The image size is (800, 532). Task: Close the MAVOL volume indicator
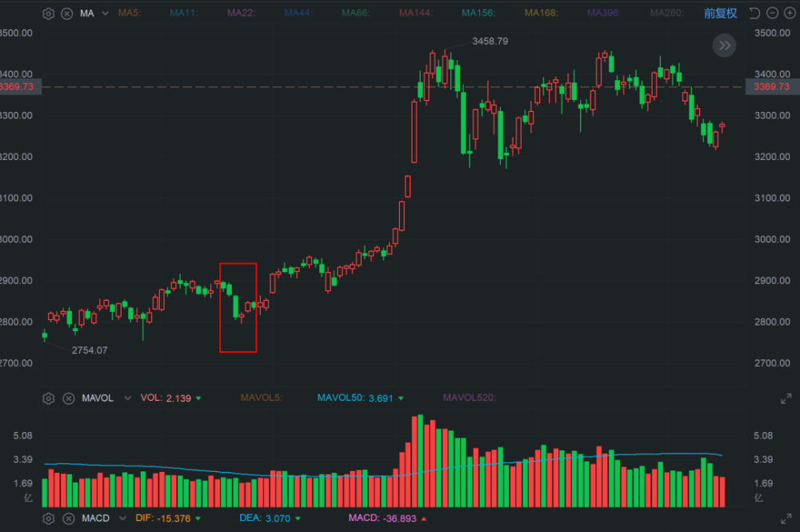point(69,398)
